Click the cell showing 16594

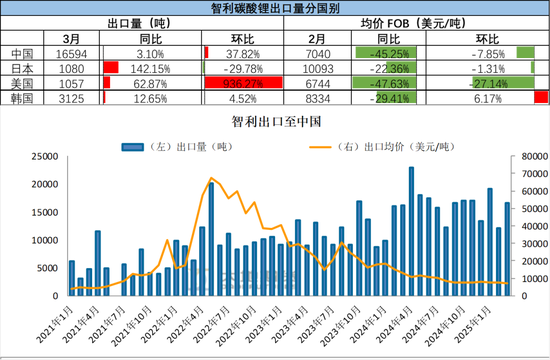click(72, 54)
